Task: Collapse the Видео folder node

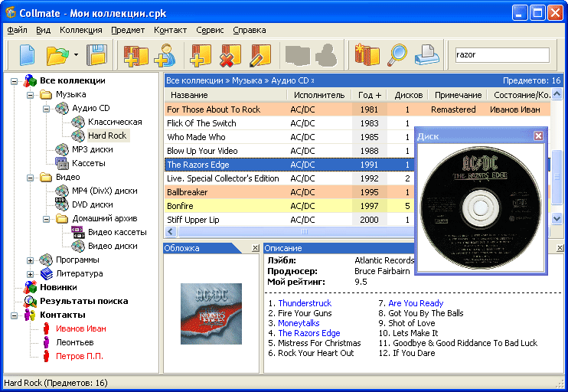Action: click(31, 178)
